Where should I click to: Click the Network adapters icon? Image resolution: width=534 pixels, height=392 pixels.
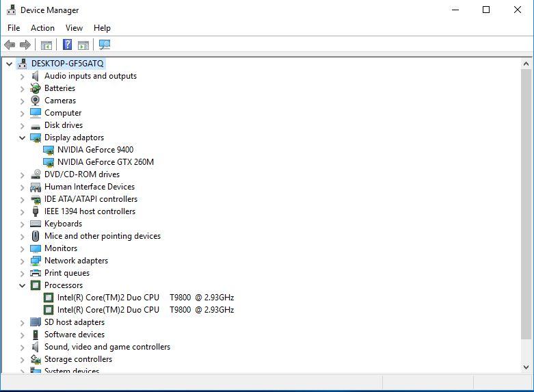pos(36,261)
